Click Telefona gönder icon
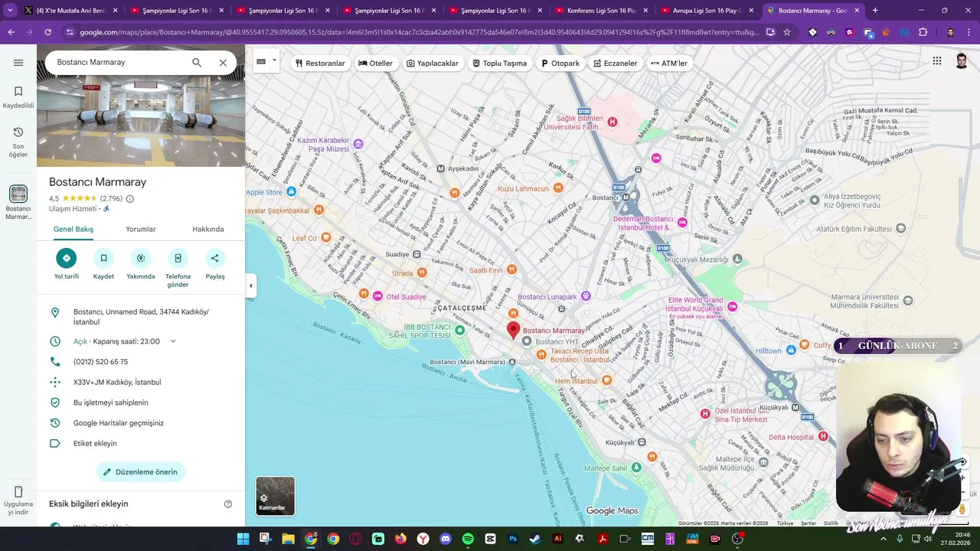Viewport: 980px width, 551px height. coord(178,258)
